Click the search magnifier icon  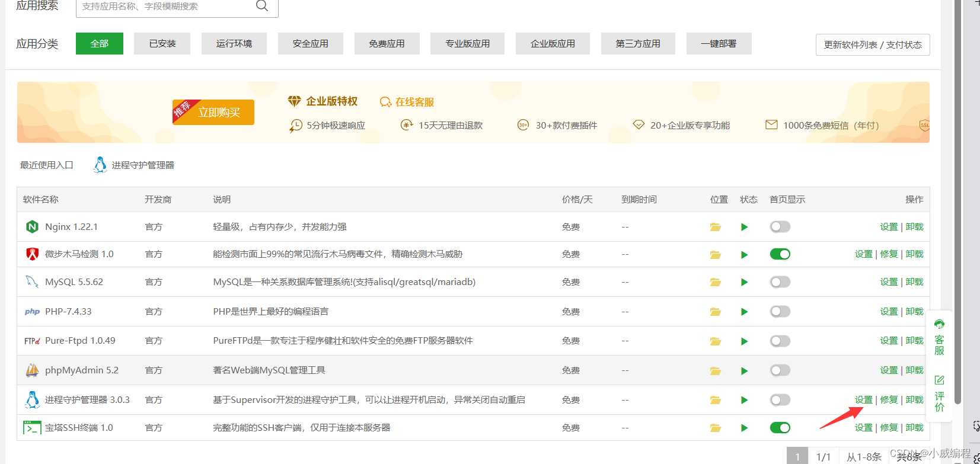pos(262,6)
